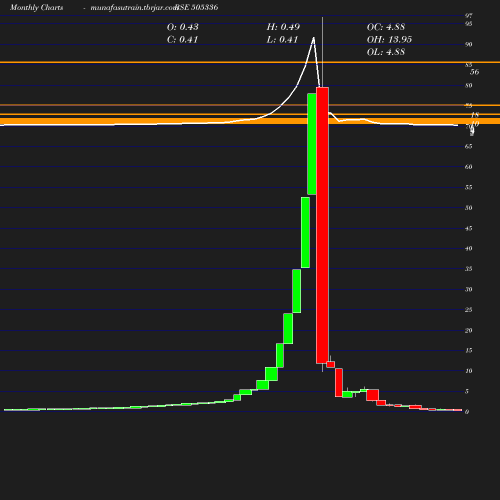Click the "OH: 13.95" readout
The height and width of the screenshot is (500, 500).
[389, 39]
